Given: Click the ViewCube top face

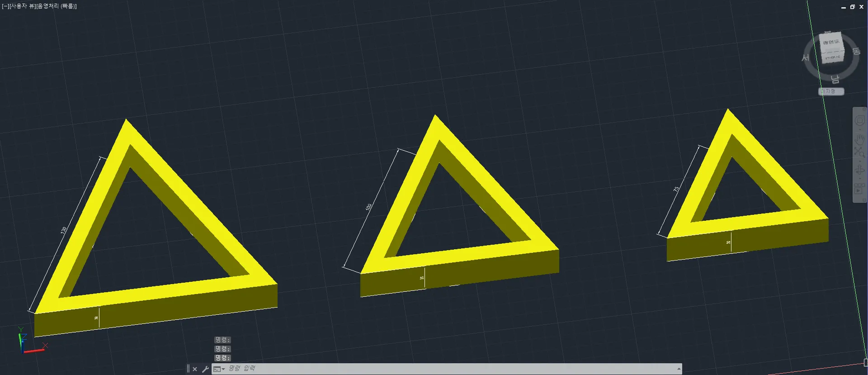Looking at the screenshot, I should [x=830, y=42].
